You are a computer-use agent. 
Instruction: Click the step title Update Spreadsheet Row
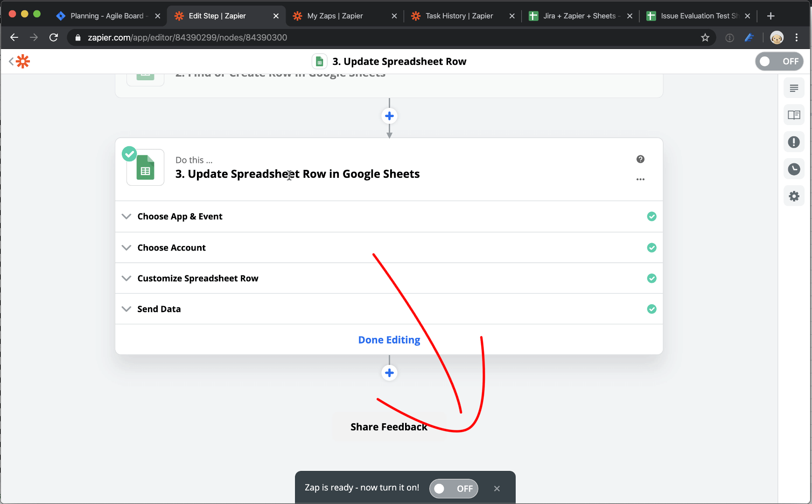pyautogui.click(x=297, y=174)
